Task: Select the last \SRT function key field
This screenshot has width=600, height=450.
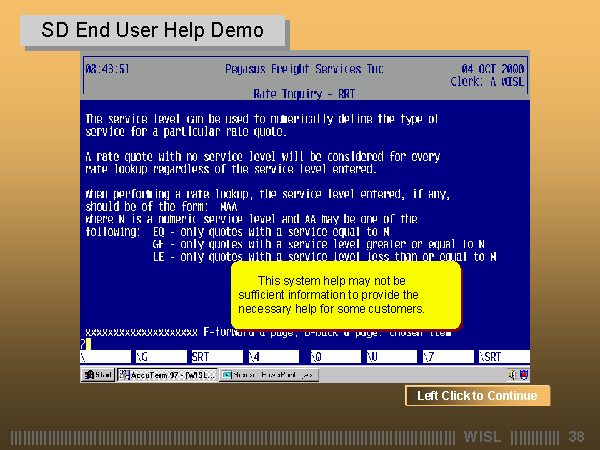Action: pos(502,356)
